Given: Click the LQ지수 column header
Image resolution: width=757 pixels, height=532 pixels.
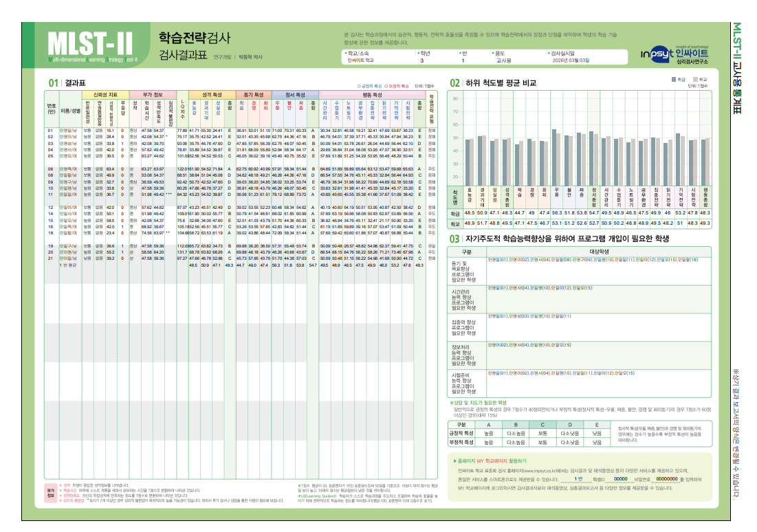Looking at the screenshot, I should 182,110.
